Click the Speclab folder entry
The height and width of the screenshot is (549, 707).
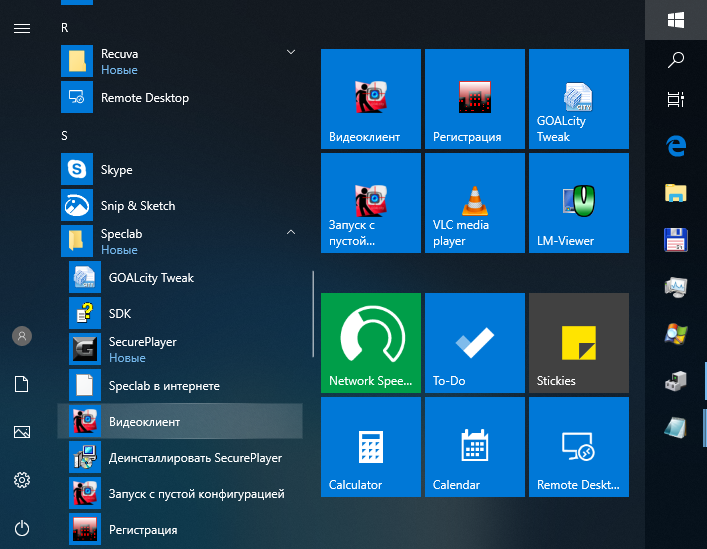point(180,241)
